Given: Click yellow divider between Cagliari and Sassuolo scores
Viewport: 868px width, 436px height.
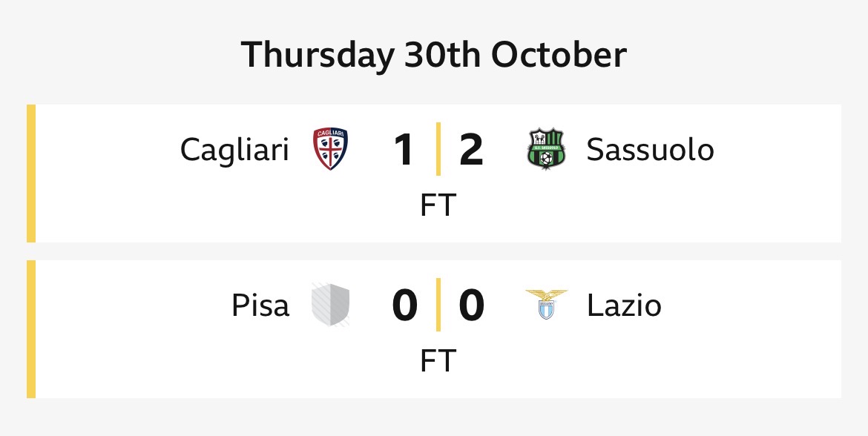Looking at the screenshot, I should (x=438, y=149).
